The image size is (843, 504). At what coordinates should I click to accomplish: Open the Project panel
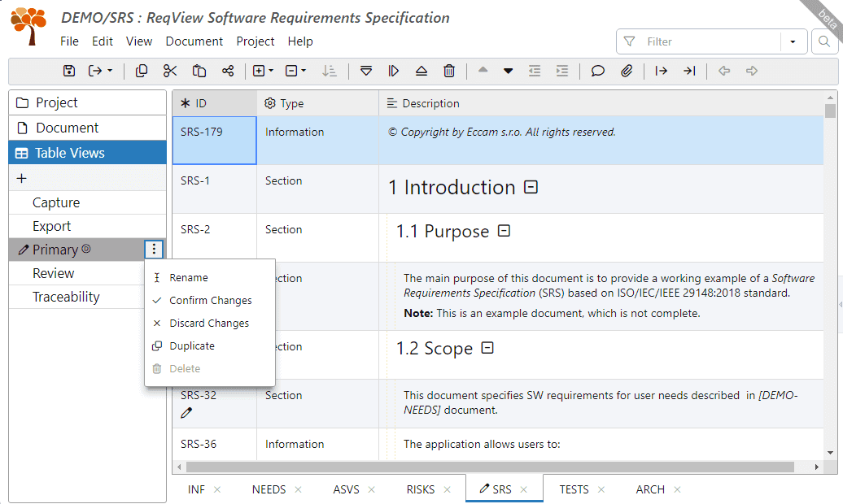(88, 102)
